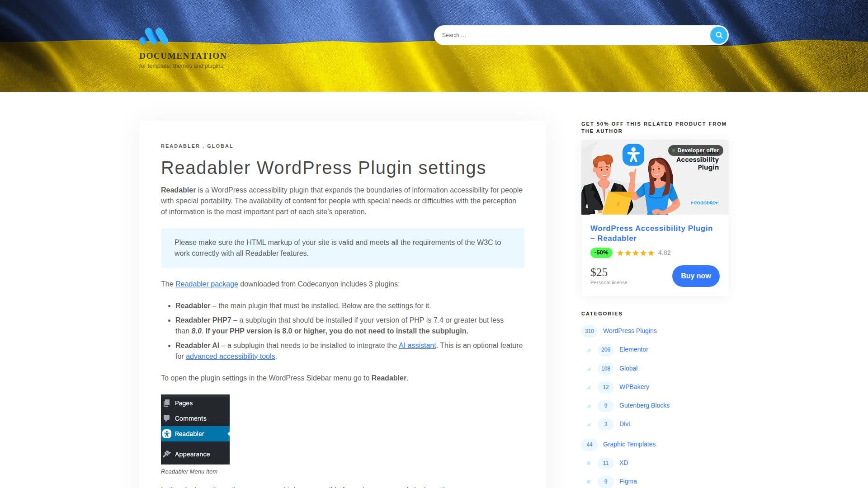Viewport: 868px width, 488px height.
Task: Click the Developer offer badge
Action: 695,150
